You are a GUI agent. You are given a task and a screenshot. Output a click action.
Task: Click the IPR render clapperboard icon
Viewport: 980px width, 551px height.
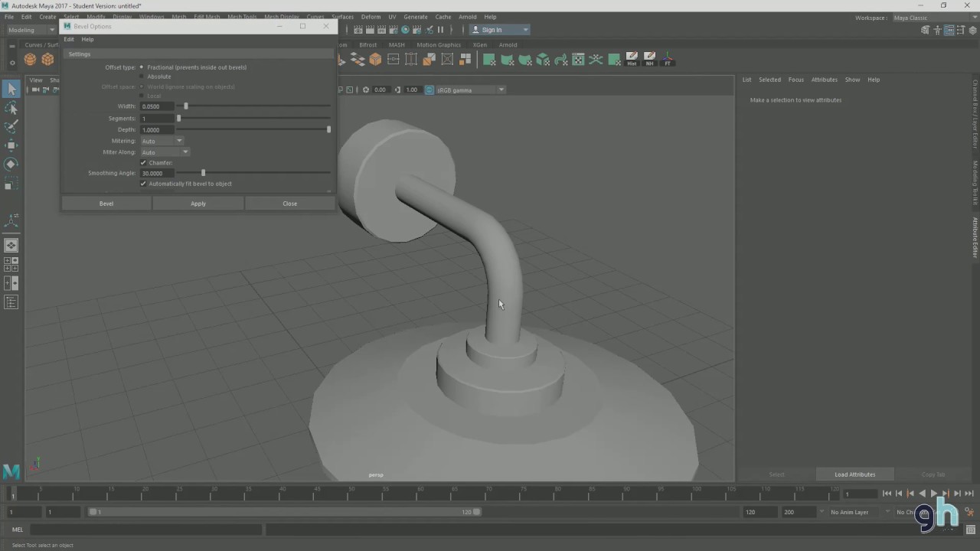point(381,30)
